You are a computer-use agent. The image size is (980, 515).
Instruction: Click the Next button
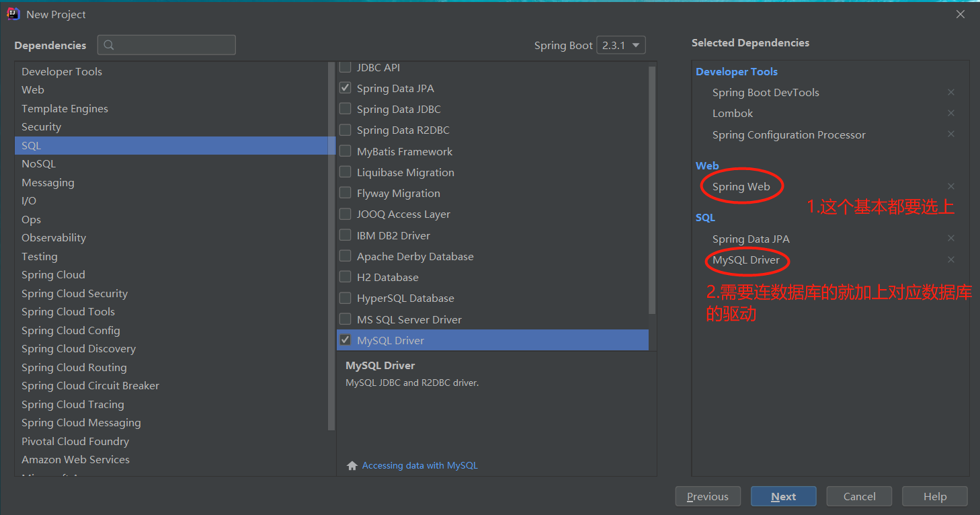tap(784, 496)
